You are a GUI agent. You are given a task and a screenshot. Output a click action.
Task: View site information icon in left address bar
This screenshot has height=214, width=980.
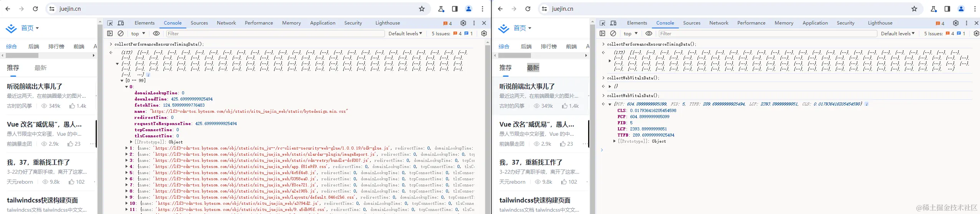pyautogui.click(x=52, y=9)
